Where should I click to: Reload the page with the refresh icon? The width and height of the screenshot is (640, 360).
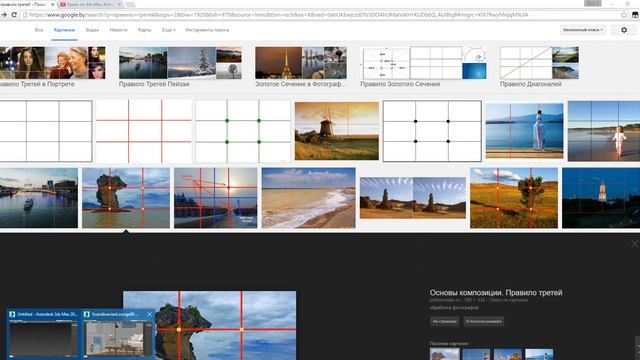click(14, 15)
